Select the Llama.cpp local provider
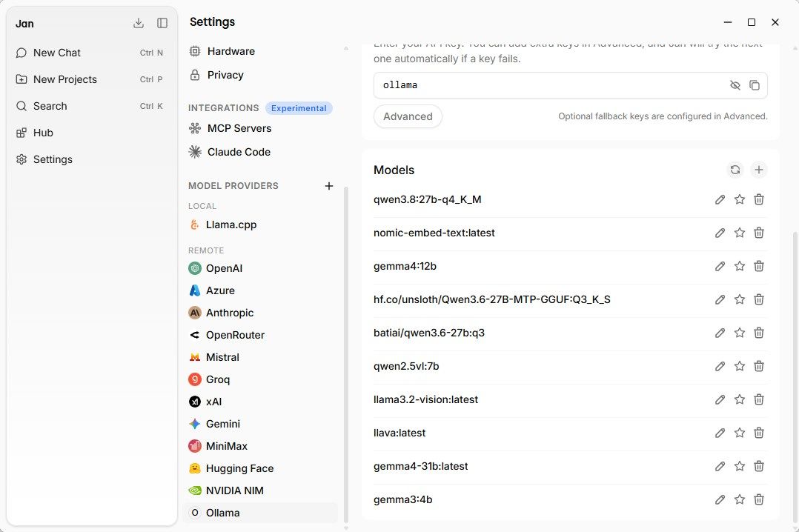 pos(260,225)
